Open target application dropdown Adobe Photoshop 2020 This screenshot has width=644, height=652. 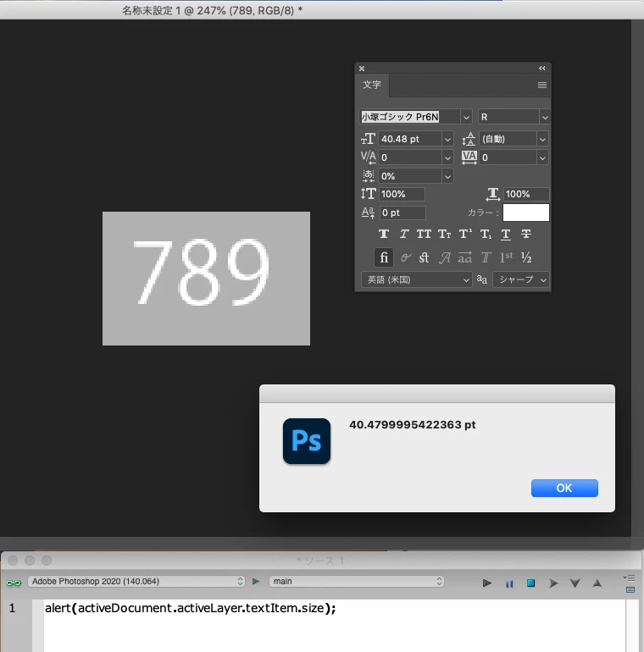tap(136, 582)
